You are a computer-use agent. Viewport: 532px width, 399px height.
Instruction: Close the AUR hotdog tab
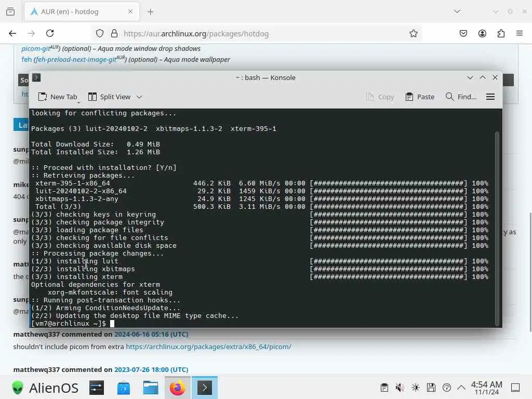130,11
